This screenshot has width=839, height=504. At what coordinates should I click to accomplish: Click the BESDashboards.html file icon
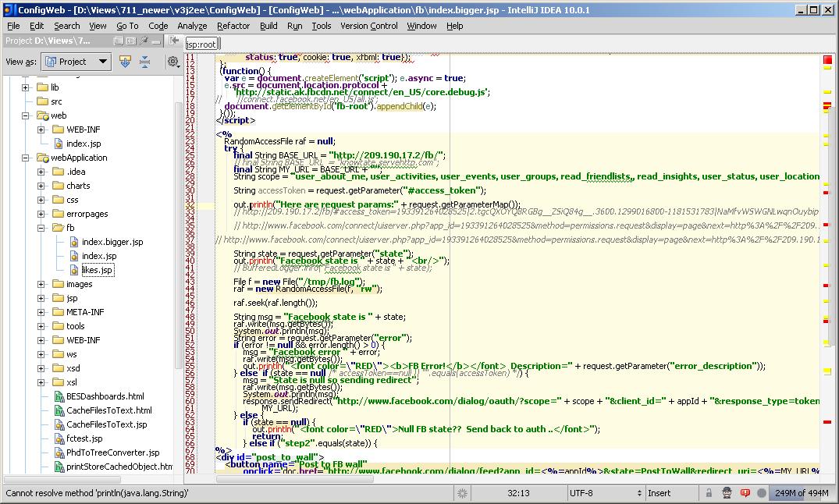pos(59,396)
